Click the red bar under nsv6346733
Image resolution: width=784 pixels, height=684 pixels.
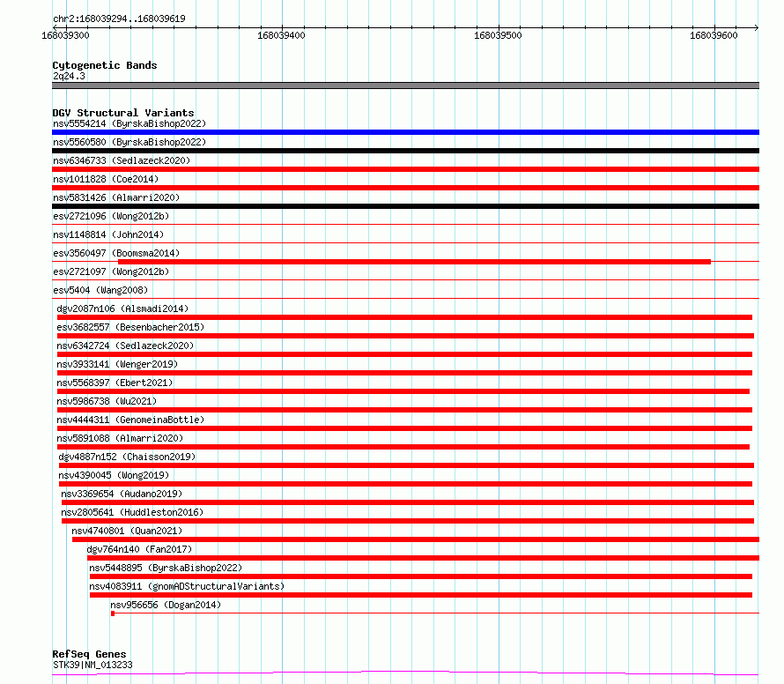[x=405, y=169]
